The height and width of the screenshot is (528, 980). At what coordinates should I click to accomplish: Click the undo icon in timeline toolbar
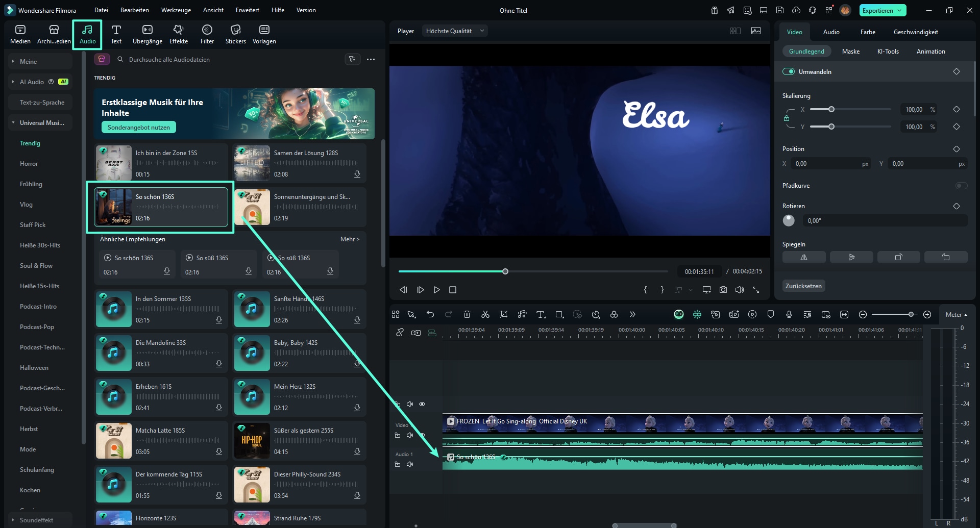(430, 314)
